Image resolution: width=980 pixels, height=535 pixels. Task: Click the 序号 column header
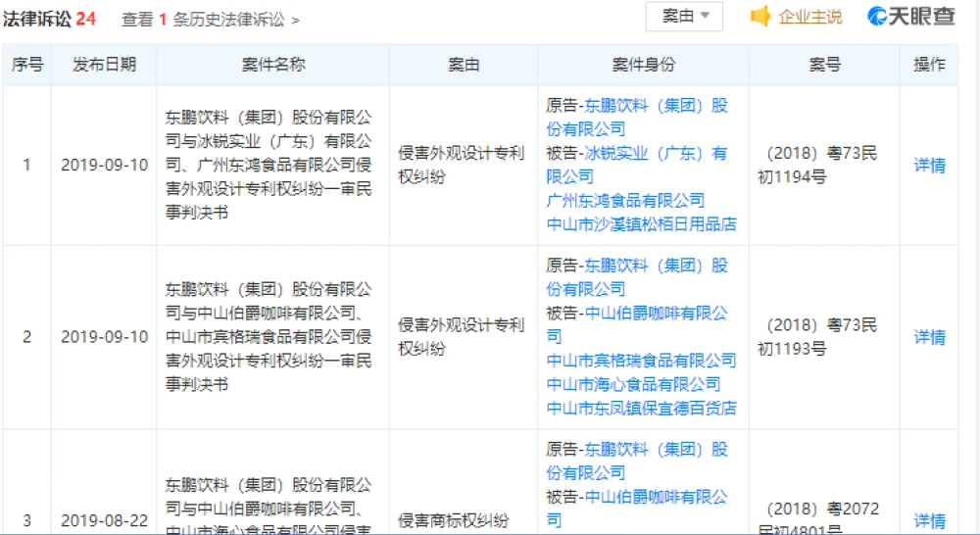click(26, 65)
